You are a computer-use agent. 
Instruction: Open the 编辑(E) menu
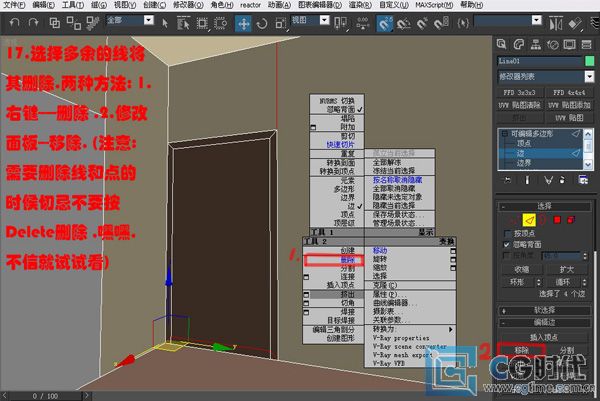coord(43,5)
